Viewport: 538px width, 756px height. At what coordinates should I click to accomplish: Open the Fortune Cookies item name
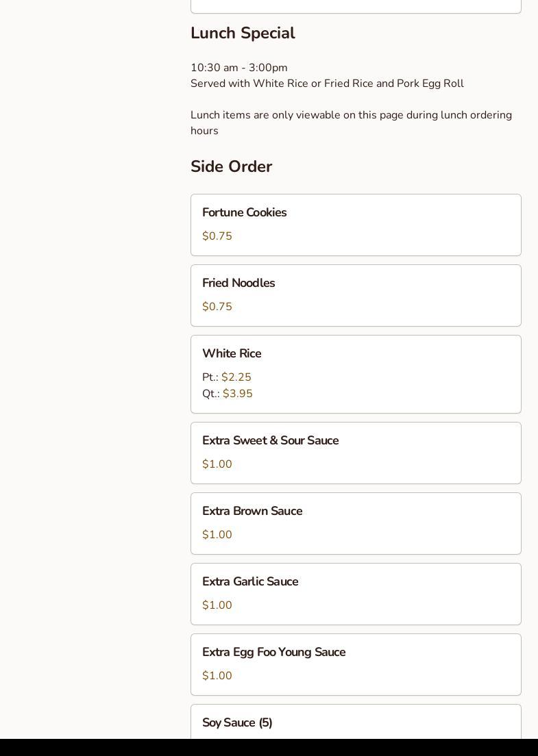(x=244, y=213)
